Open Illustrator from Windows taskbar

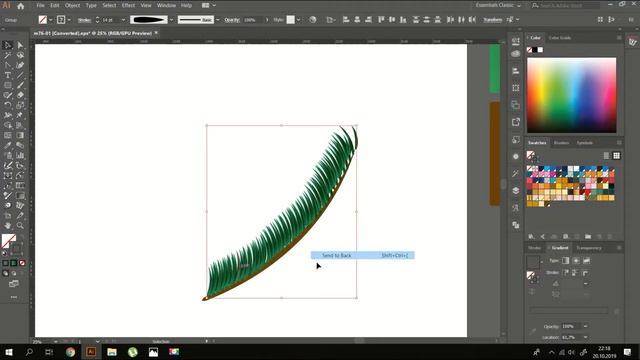91,352
